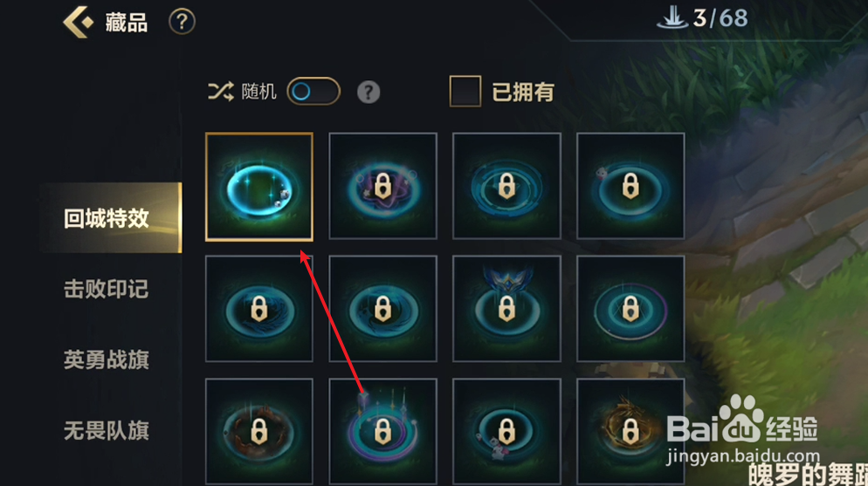Select the locked effect in third column, first row

(506, 187)
